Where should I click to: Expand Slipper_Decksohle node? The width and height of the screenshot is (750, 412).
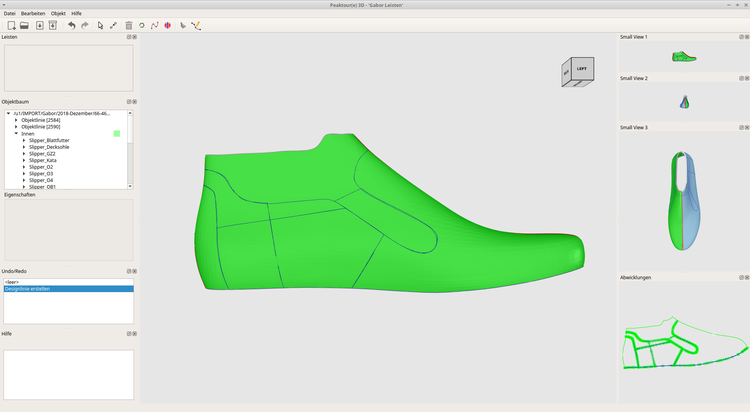tap(24, 147)
